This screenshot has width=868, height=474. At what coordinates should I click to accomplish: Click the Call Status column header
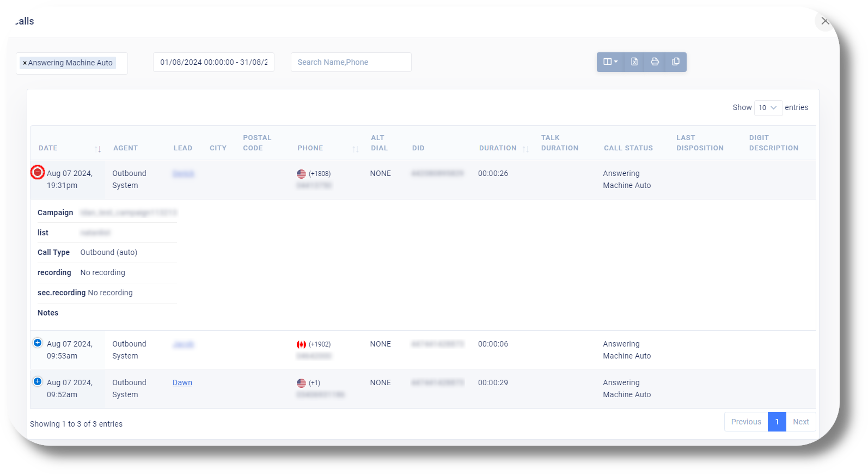[628, 148]
